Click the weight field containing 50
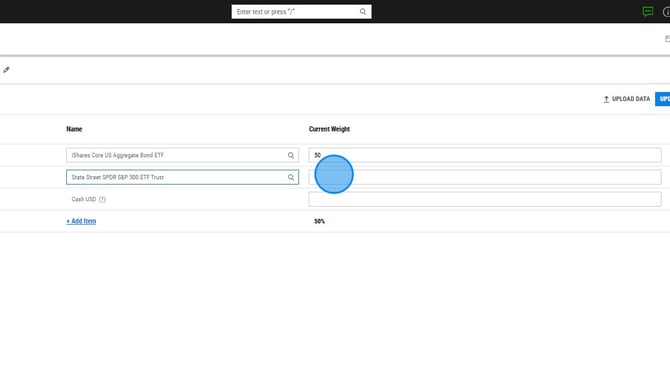The height and width of the screenshot is (373, 670). pos(485,155)
